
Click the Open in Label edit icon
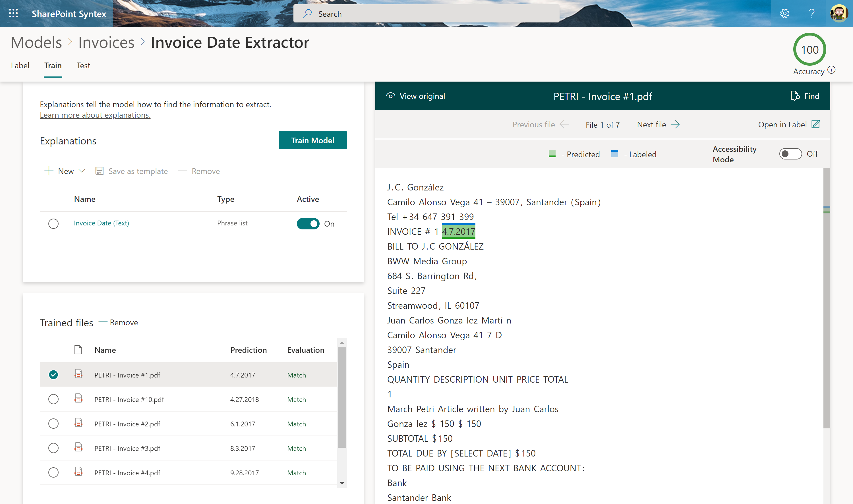[x=816, y=124]
